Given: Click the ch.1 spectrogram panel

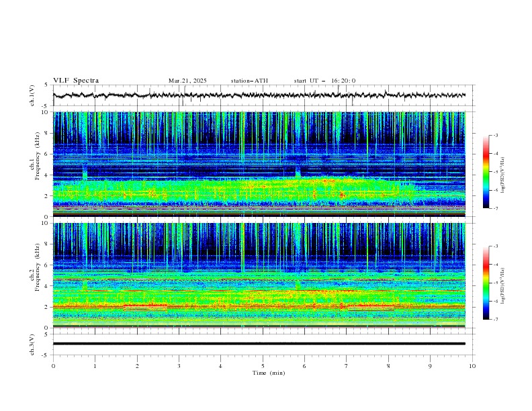Looking at the screenshot, I should pos(259,164).
